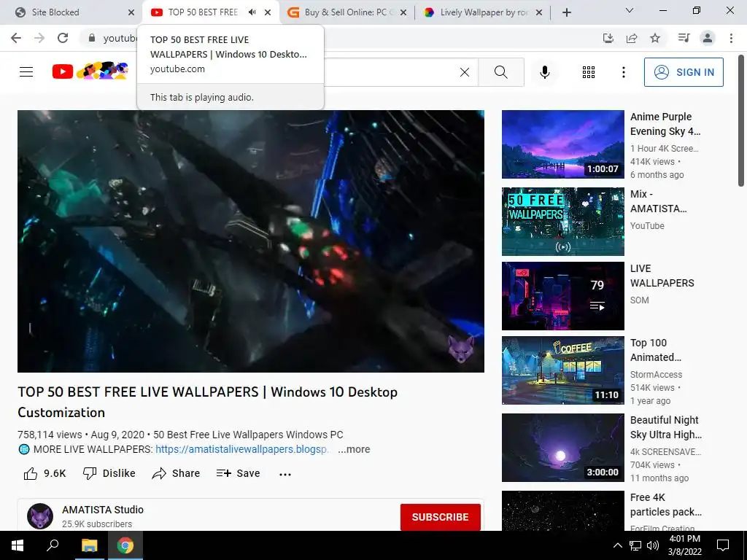Open the tab search chevron
747x560 pixels.
(x=630, y=10)
